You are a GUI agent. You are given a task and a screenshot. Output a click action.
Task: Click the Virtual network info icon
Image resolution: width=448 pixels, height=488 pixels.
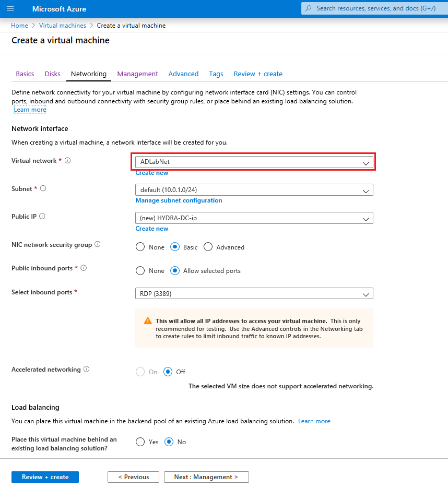(67, 161)
